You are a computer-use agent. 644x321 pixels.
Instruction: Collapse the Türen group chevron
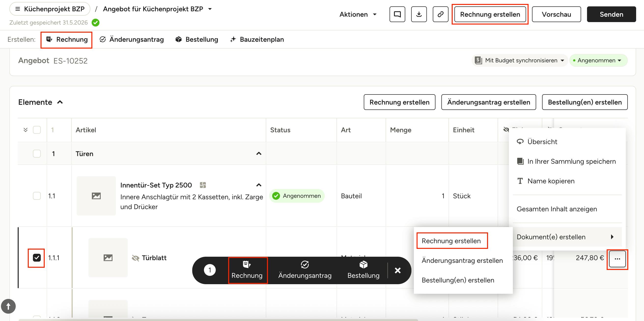(x=259, y=153)
